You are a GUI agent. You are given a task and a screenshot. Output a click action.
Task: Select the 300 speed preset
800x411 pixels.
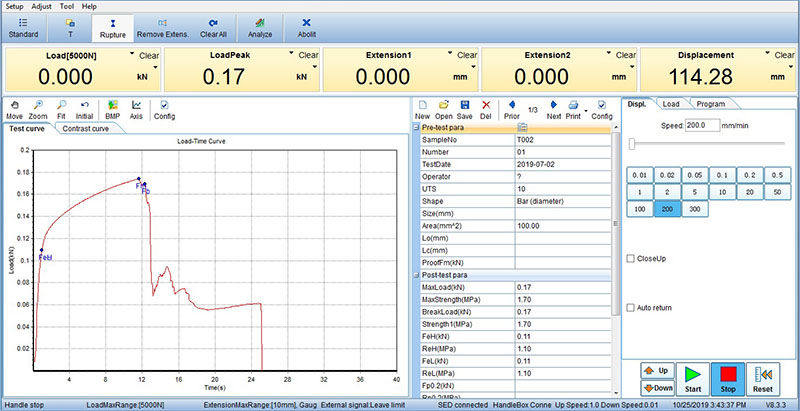pyautogui.click(x=694, y=209)
